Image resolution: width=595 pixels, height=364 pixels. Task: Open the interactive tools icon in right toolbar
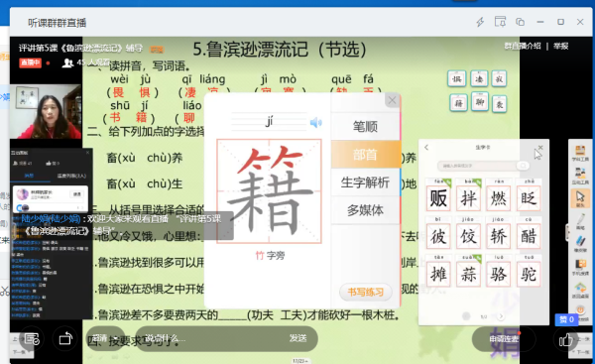[x=580, y=177]
